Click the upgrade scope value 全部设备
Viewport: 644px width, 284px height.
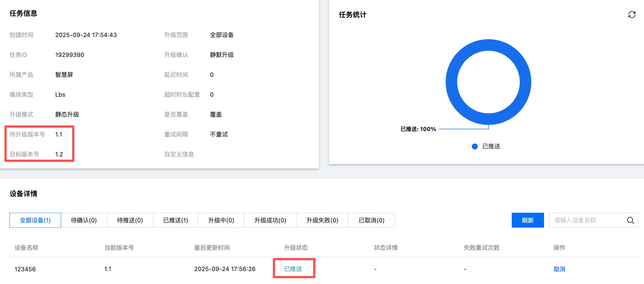pyautogui.click(x=222, y=35)
